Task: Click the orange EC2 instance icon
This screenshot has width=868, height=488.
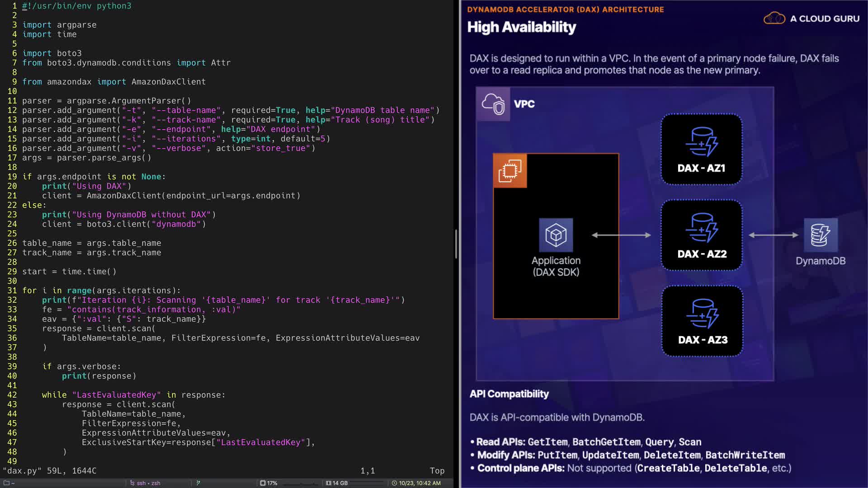Action: pos(510,171)
